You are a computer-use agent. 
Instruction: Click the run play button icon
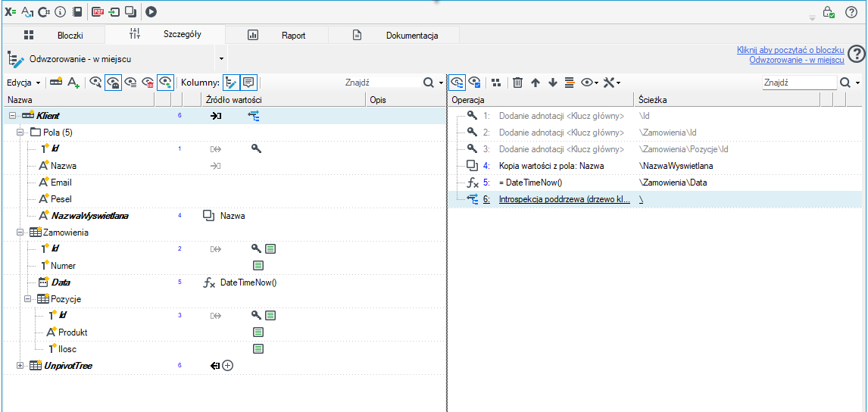(x=151, y=11)
